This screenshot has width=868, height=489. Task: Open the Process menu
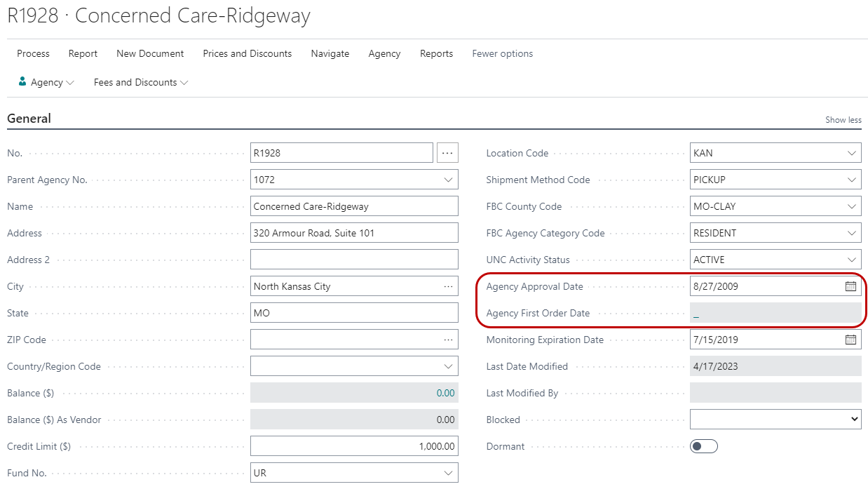33,53
